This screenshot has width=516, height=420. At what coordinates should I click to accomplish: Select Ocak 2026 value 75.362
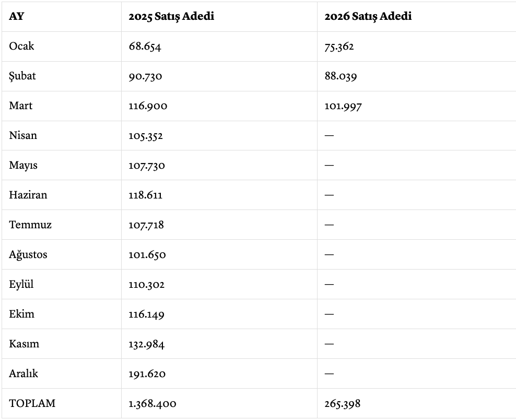tap(339, 46)
